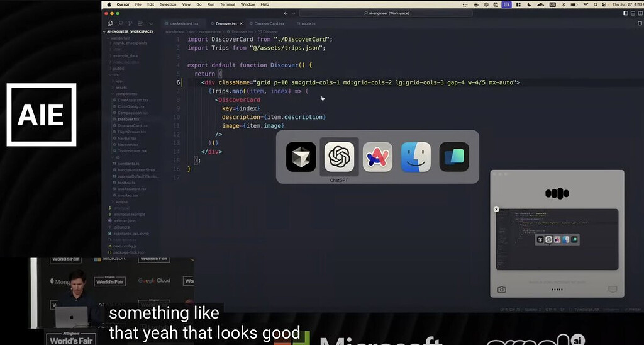Open the Selection menu

168,4
